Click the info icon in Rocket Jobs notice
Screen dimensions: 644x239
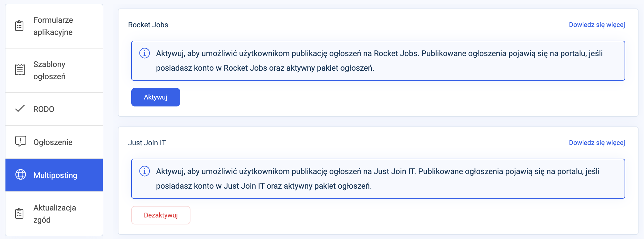point(145,53)
